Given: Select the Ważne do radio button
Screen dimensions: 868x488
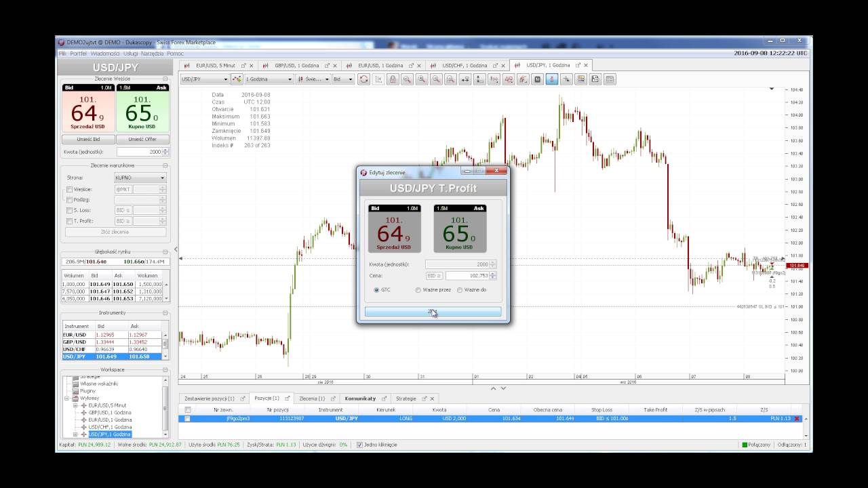Looking at the screenshot, I should click(460, 290).
